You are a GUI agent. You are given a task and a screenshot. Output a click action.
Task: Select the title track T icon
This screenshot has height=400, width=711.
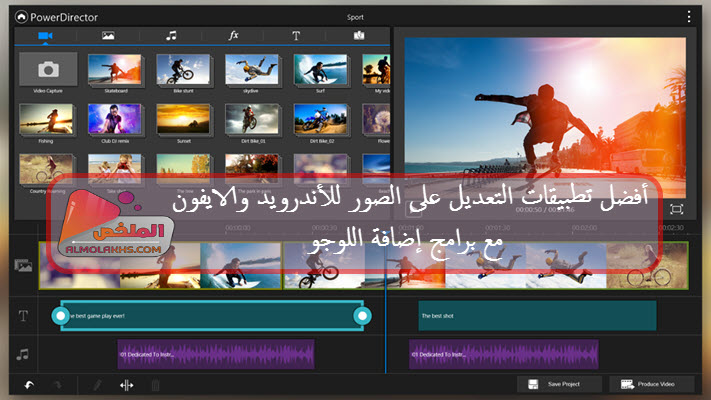coord(23,316)
